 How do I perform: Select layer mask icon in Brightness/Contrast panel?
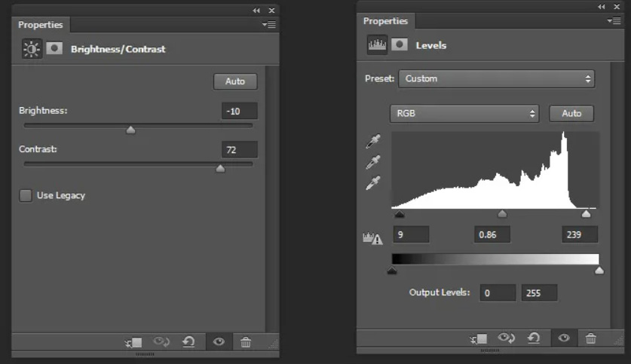pos(54,49)
